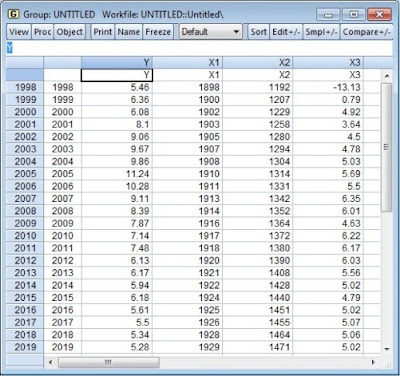Select row header 2010
The width and height of the screenshot is (400, 376).
click(x=25, y=236)
